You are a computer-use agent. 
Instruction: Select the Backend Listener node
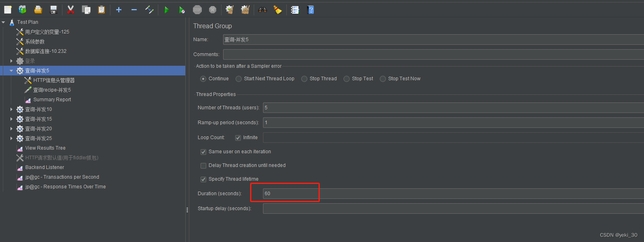(45, 167)
